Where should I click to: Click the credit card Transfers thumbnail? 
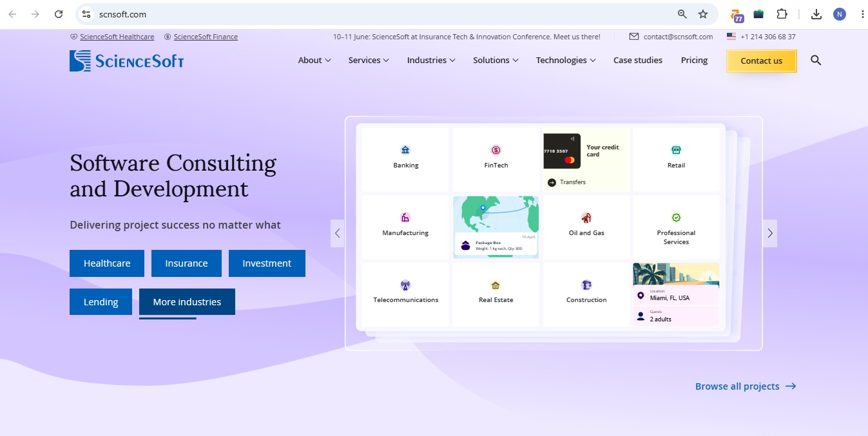point(586,161)
